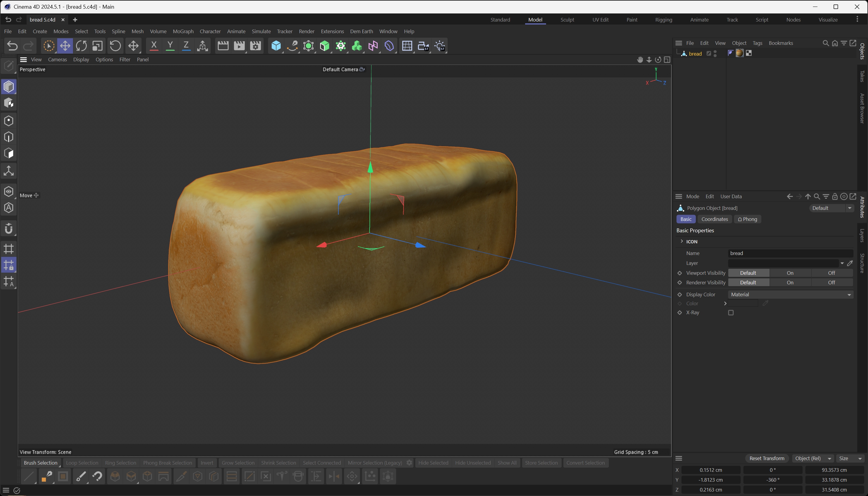Toggle X axis lock icon
This screenshot has height=496, width=868.
tap(154, 46)
